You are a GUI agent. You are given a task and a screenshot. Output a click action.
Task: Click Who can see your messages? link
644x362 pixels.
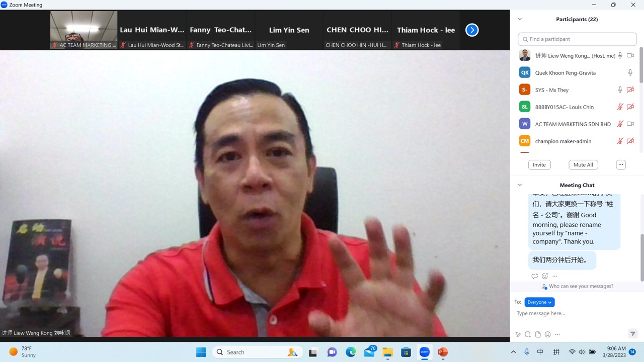581,286
